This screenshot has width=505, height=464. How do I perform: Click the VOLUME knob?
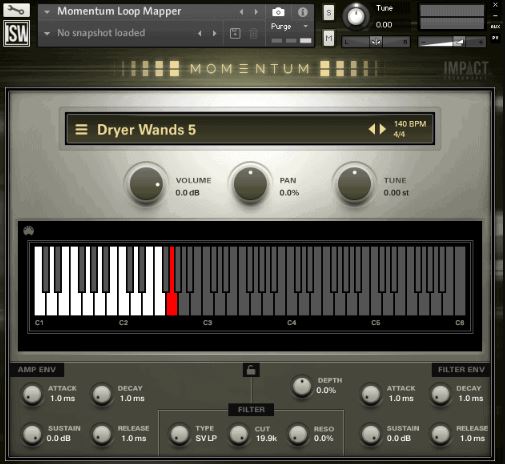pos(146,184)
